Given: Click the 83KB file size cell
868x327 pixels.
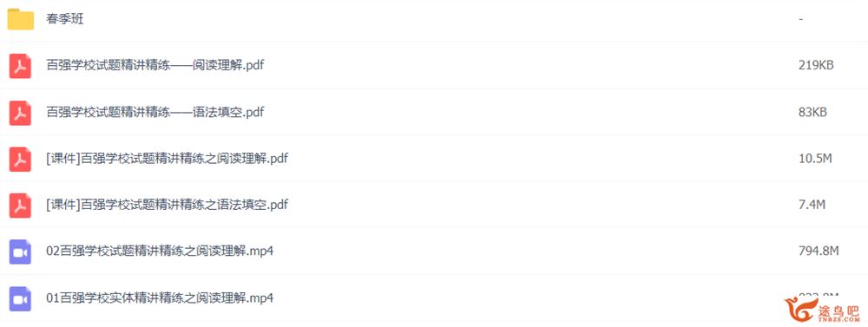Looking at the screenshot, I should click(x=812, y=112).
